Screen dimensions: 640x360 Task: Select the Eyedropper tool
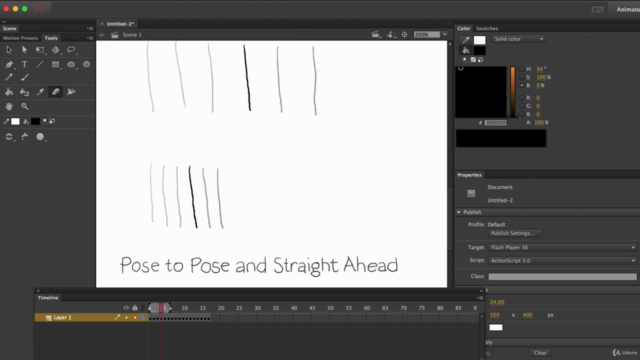coord(40,92)
